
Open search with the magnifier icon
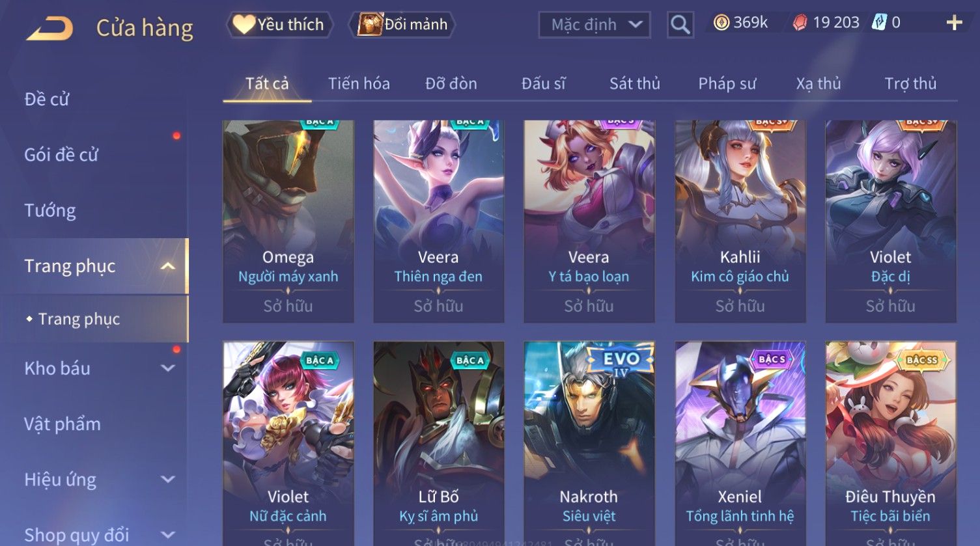[680, 25]
